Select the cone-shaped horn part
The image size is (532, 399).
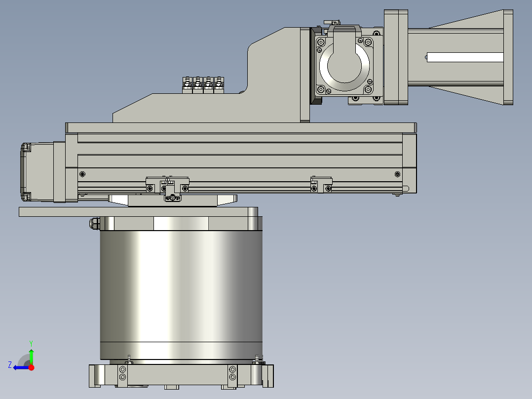coord(460,57)
